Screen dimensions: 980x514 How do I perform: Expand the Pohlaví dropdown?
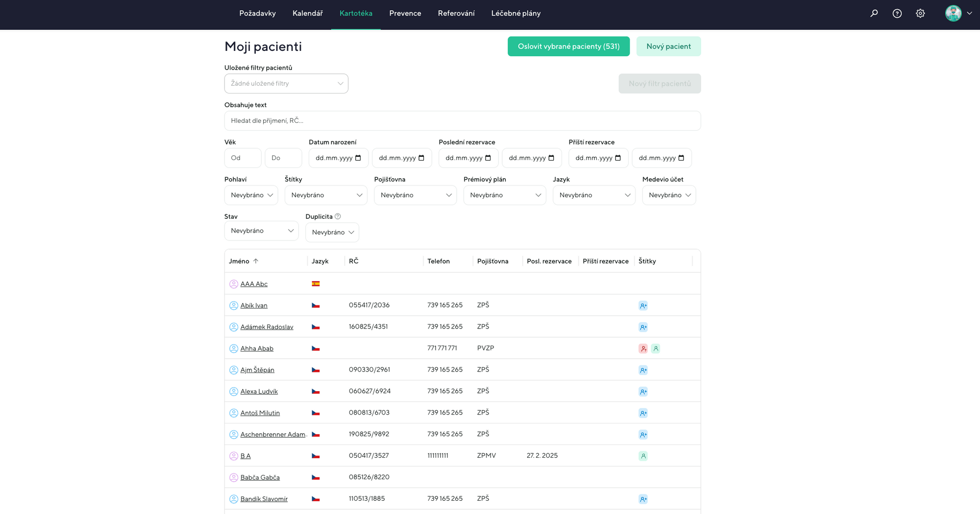click(x=251, y=195)
